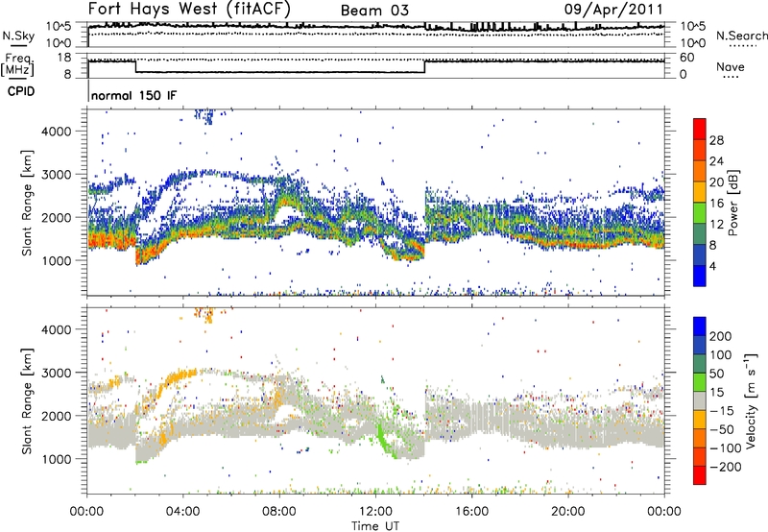
Task: Click the date '09/Apr/2011'
Action: pos(612,9)
